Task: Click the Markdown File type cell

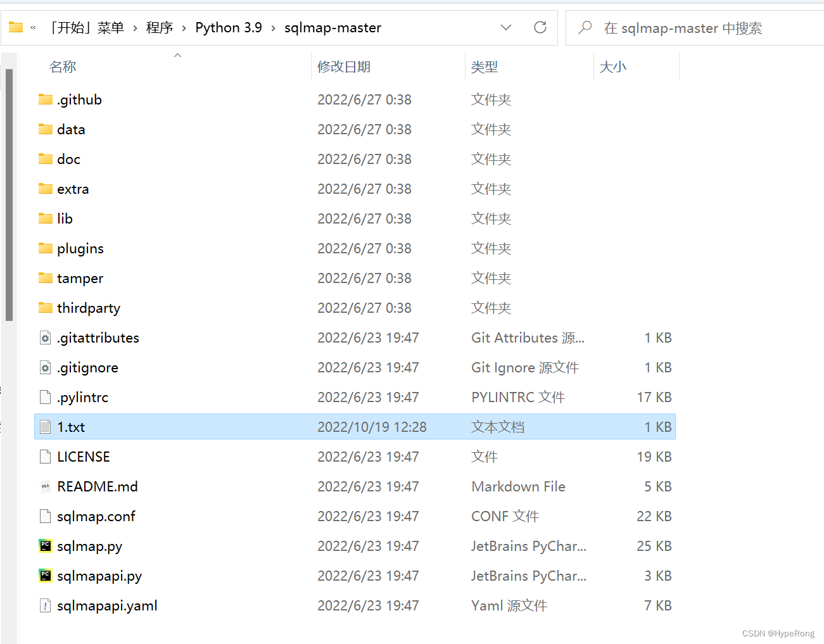Action: point(519,486)
